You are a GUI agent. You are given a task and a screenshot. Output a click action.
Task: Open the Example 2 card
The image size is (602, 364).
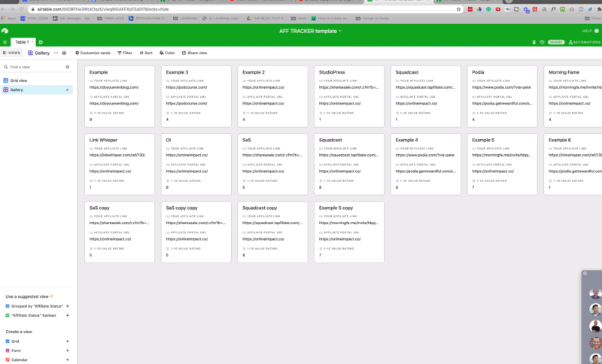tap(272, 96)
